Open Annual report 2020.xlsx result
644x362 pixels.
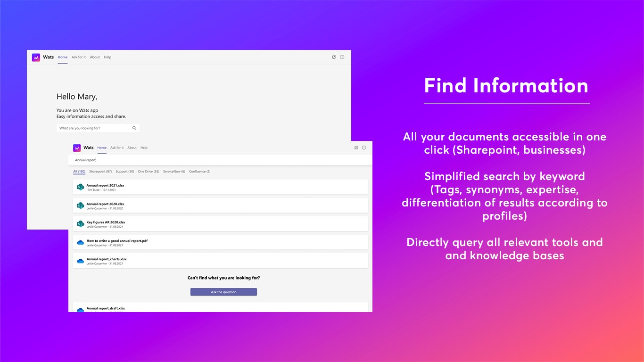[x=220, y=206]
